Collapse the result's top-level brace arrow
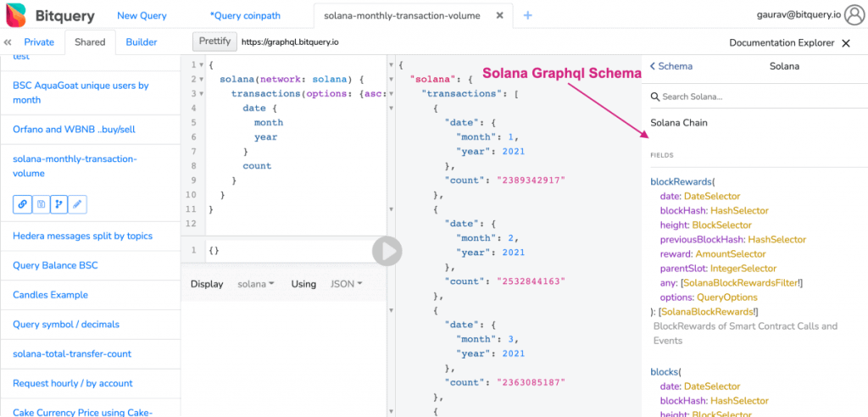Image resolution: width=868 pixels, height=417 pixels. (x=392, y=64)
